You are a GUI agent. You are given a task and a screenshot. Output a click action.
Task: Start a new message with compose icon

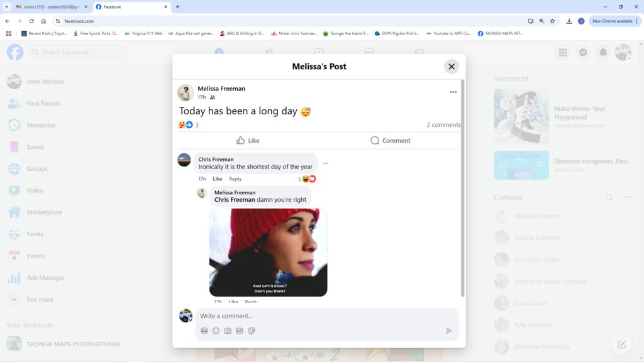click(621, 345)
